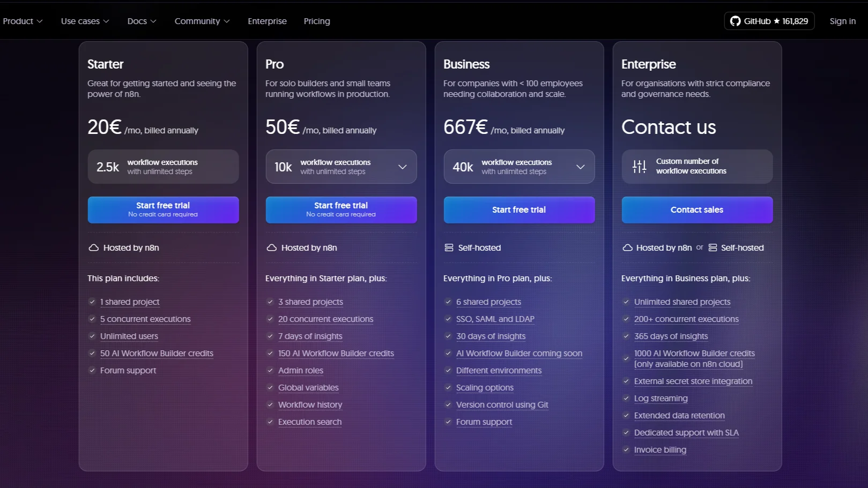Click the cloud icon in Starter plan
Viewport: 868px width, 488px height.
click(x=93, y=248)
